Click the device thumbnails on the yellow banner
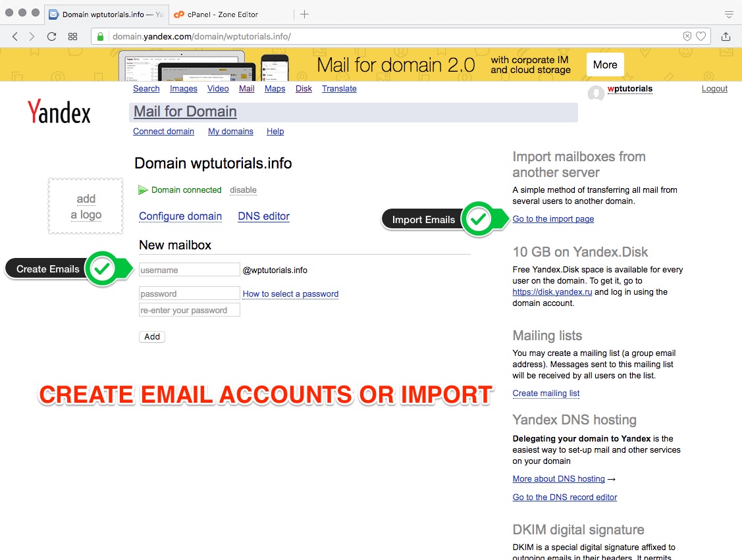742x560 pixels. pyautogui.click(x=203, y=66)
